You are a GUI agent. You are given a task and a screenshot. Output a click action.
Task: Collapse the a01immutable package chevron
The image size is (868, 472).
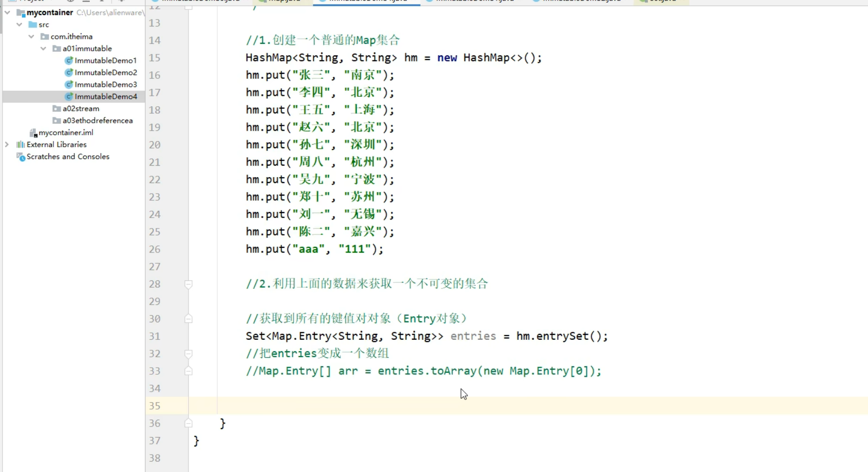coord(43,48)
